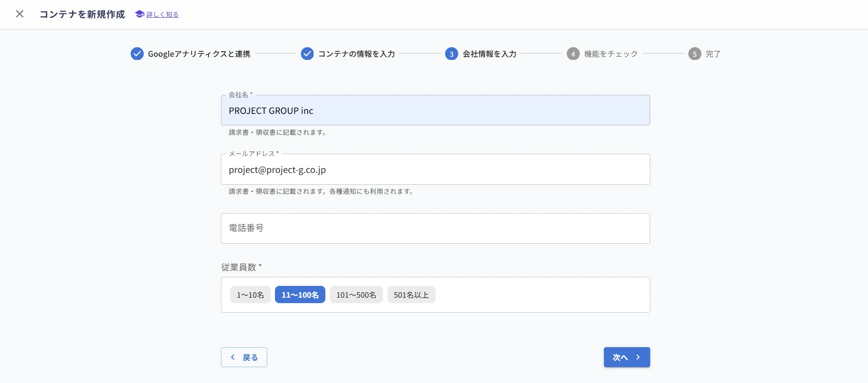The image size is (868, 383).
Task: Click the step 4 circle icon
Action: tap(573, 54)
